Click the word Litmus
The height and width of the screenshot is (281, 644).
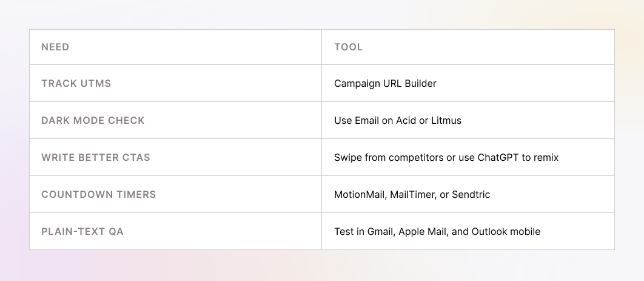click(x=446, y=121)
